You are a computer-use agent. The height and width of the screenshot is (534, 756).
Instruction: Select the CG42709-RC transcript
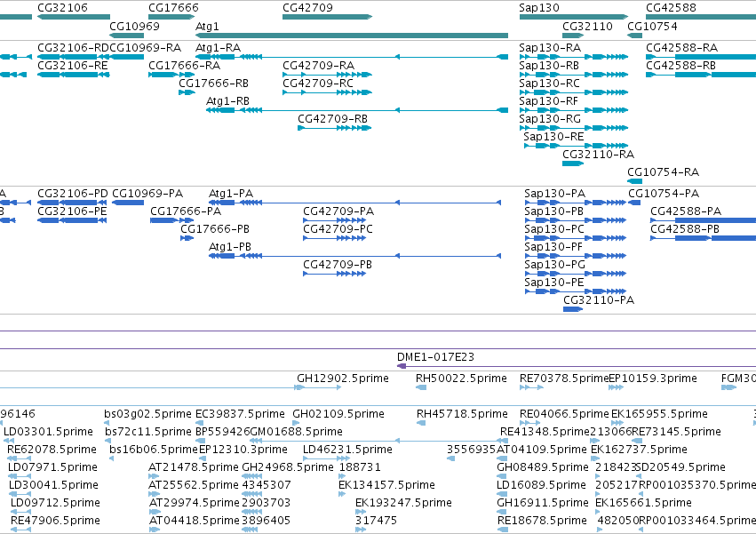[x=328, y=92]
